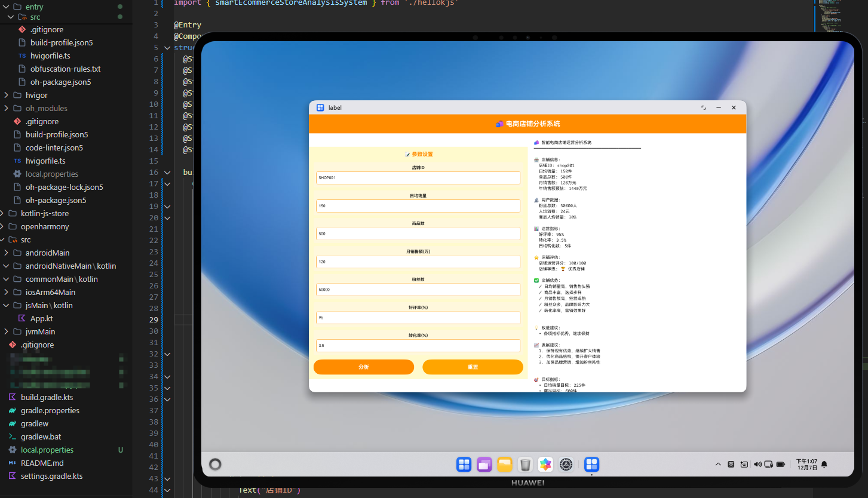Click the 智能电商店铺运营分析系统 result title
Viewport: 868px width, 498px height.
(562, 143)
